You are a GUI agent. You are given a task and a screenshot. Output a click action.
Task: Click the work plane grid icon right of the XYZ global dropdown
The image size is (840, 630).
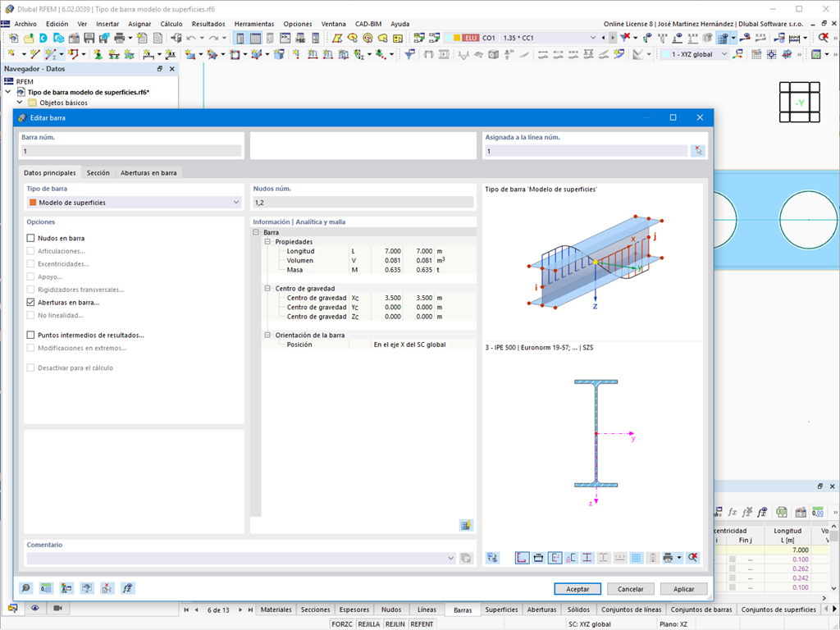pyautogui.click(x=756, y=55)
